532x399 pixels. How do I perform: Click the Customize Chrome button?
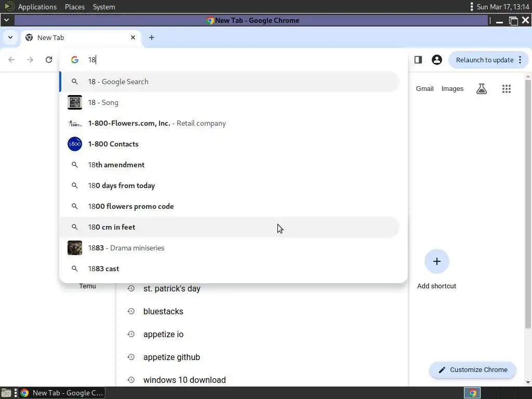pos(473,370)
